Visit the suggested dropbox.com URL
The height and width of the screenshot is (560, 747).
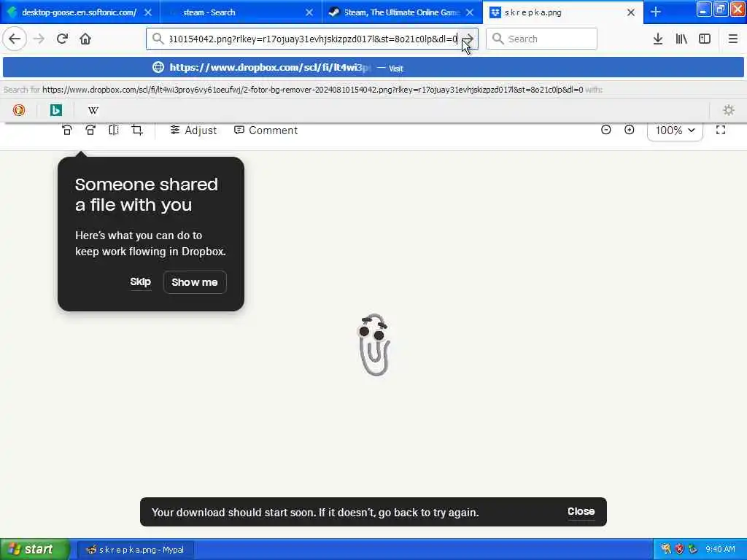click(x=373, y=68)
